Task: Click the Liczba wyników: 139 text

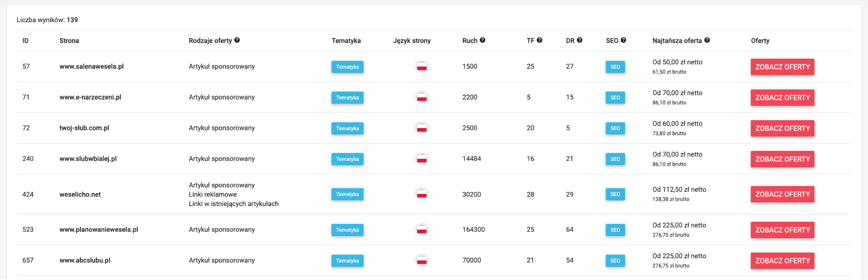Action: 47,20
